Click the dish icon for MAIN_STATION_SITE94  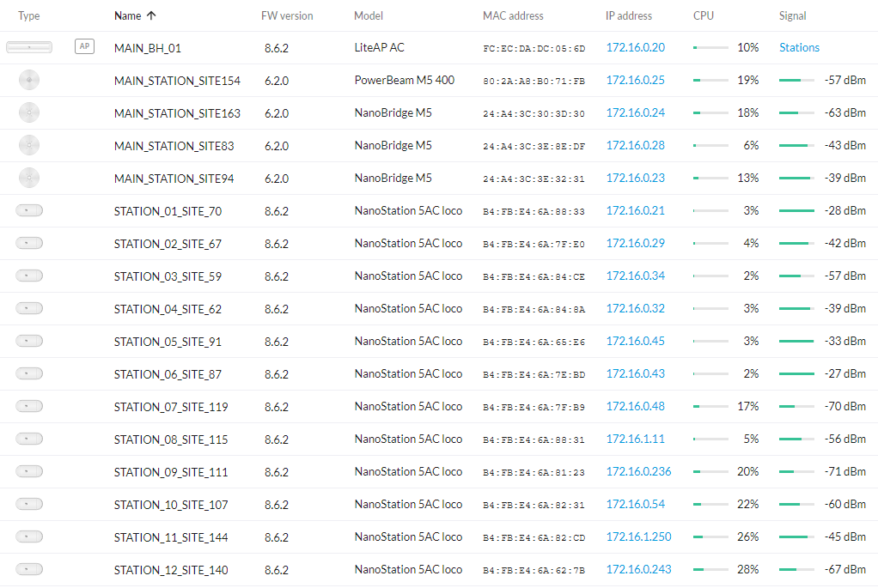tap(29, 178)
